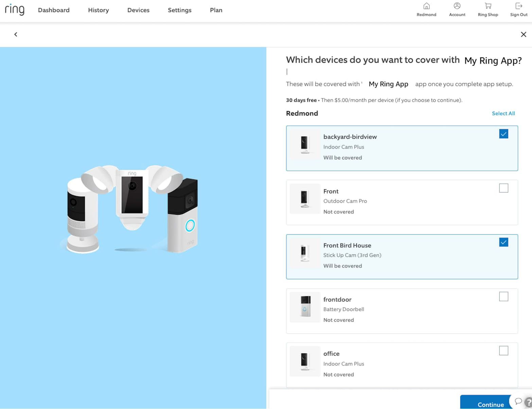Screen dimensions: 532x409
Task: Click the help question mark icon
Action: tap(529, 402)
